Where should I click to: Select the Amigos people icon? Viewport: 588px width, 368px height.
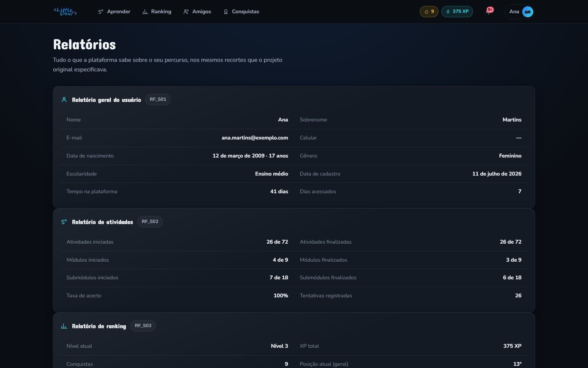pyautogui.click(x=186, y=12)
